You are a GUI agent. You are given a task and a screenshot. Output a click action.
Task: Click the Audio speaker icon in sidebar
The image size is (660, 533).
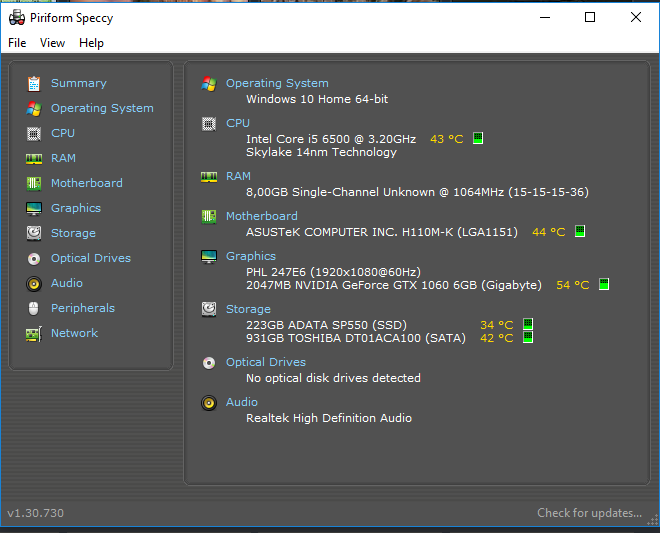tap(34, 283)
